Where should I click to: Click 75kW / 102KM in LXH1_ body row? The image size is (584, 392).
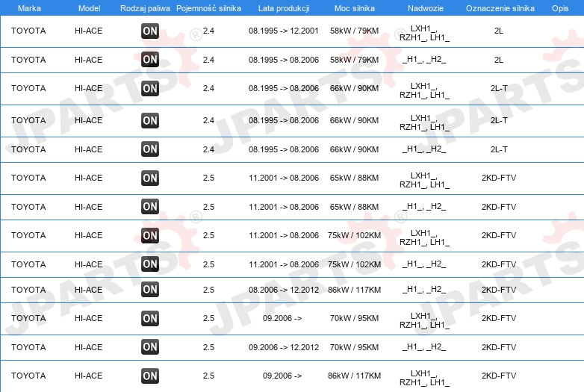[354, 235]
